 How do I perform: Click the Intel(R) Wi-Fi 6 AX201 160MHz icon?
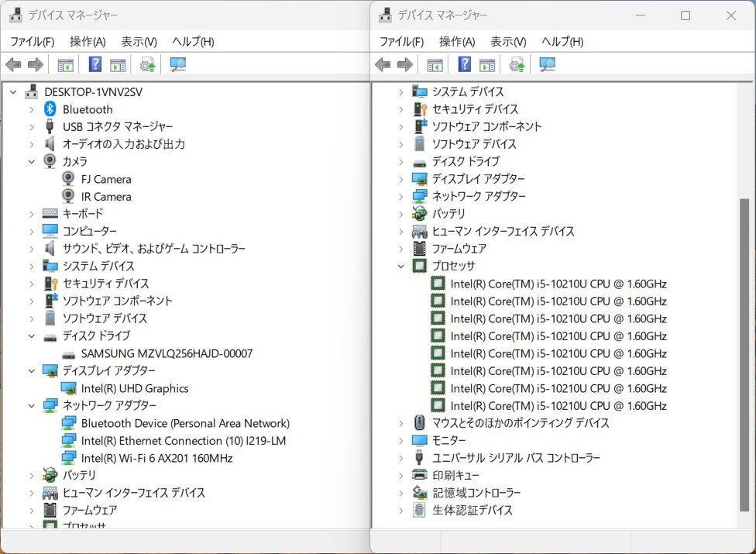point(68,458)
